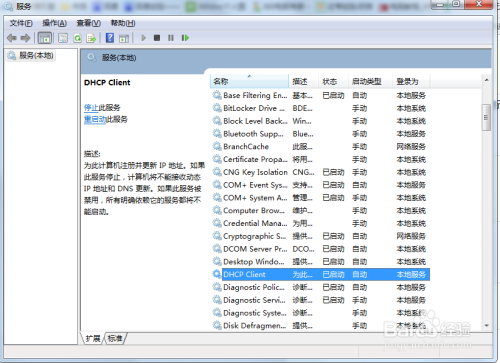Viewport: 500px width, 363px height.
Task: Click the gear icon beside Desktop Windo...
Action: coord(217,262)
